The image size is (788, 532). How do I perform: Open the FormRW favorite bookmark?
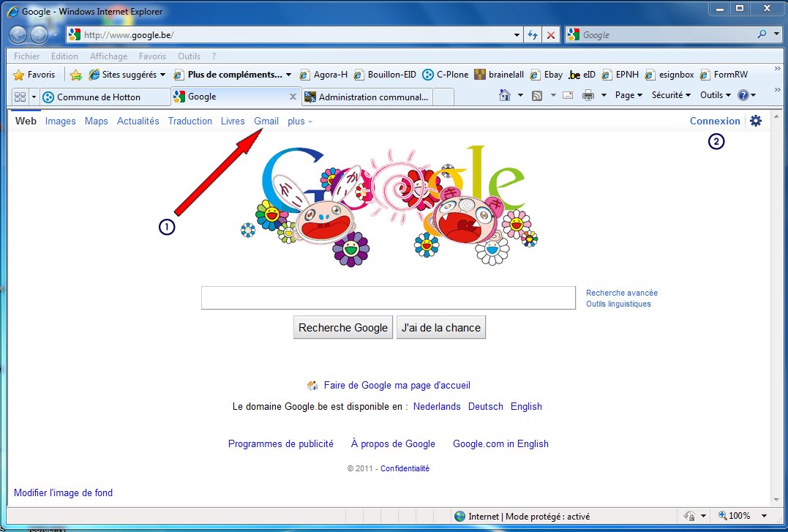tap(724, 75)
